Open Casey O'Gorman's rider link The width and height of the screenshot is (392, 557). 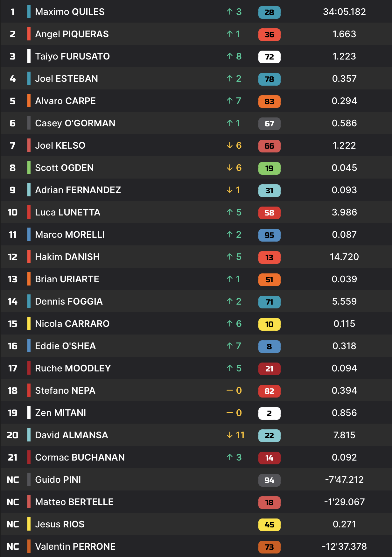[75, 123]
